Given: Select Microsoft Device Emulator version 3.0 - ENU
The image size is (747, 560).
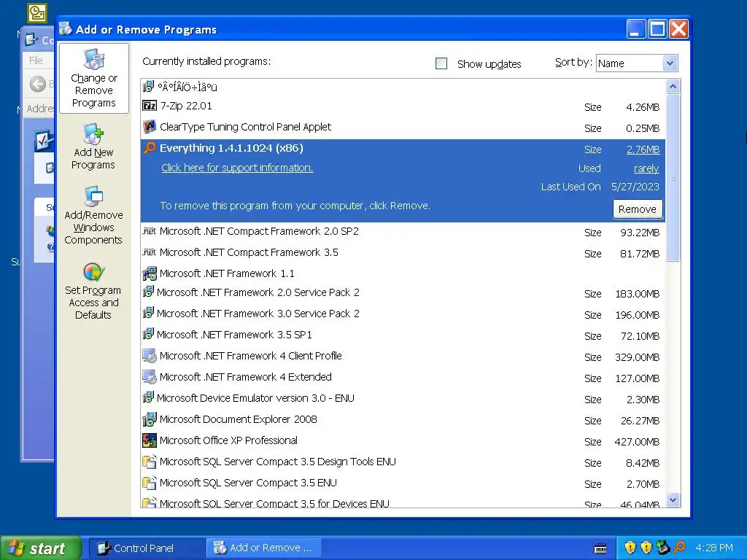Looking at the screenshot, I should point(255,398).
